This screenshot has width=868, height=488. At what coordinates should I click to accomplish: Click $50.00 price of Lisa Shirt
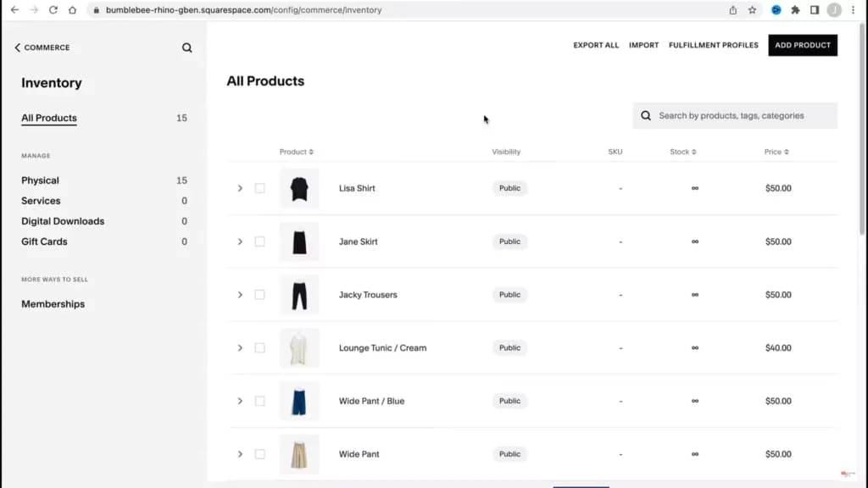click(x=778, y=188)
